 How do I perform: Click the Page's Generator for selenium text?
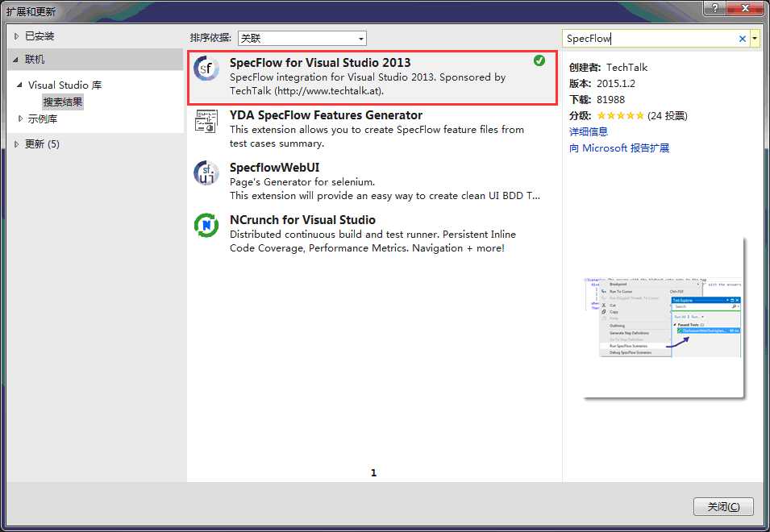302,182
